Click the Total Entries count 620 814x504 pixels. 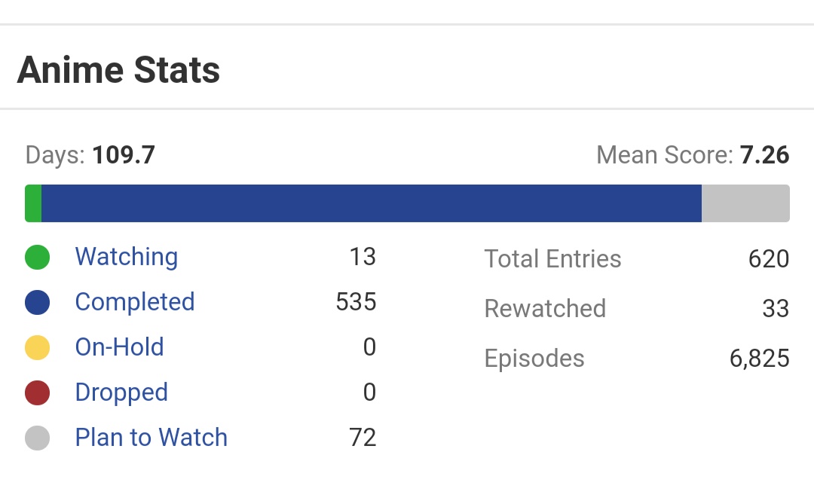(770, 258)
